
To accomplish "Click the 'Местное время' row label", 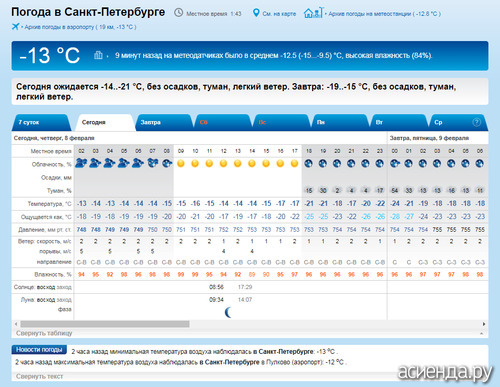I will tap(51, 151).
